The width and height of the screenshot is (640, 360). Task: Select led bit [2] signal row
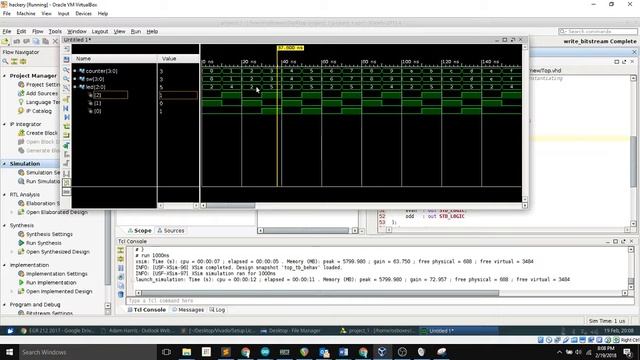click(110, 95)
